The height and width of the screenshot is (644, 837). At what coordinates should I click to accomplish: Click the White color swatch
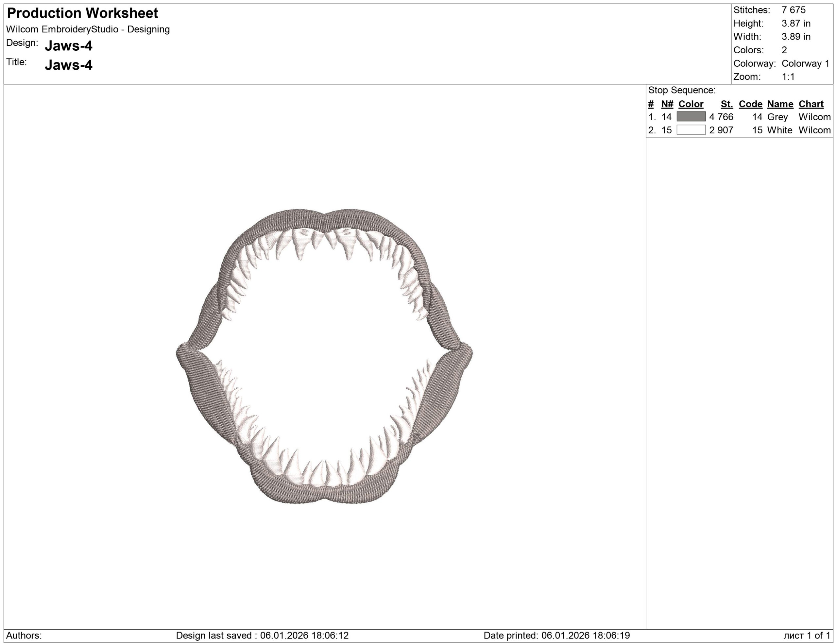click(691, 130)
